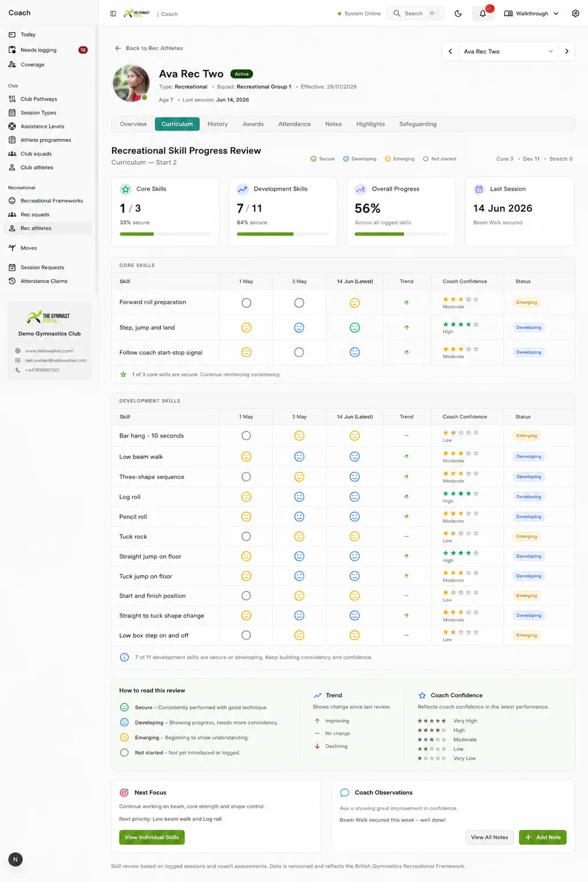Click the Moves sidebar icon

tap(12, 248)
